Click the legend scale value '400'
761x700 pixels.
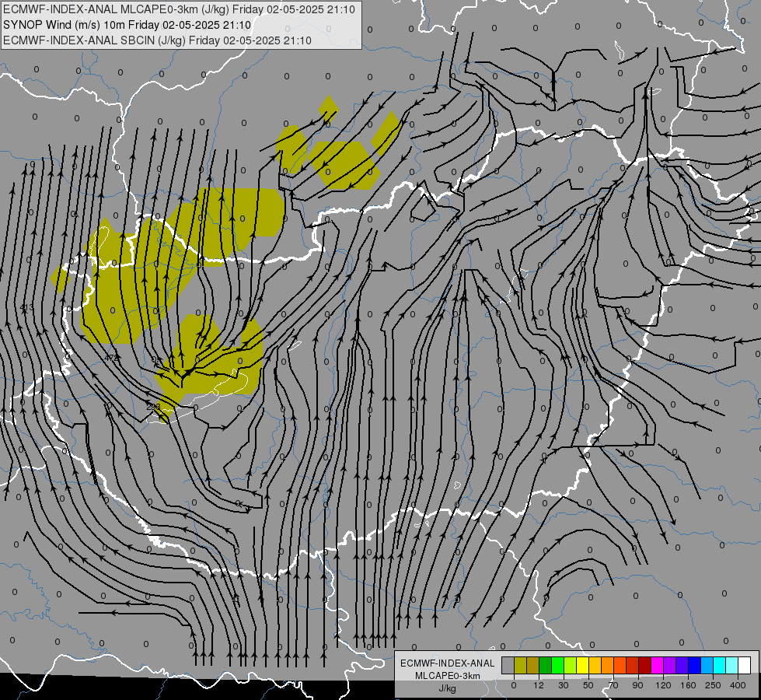pyautogui.click(x=738, y=685)
